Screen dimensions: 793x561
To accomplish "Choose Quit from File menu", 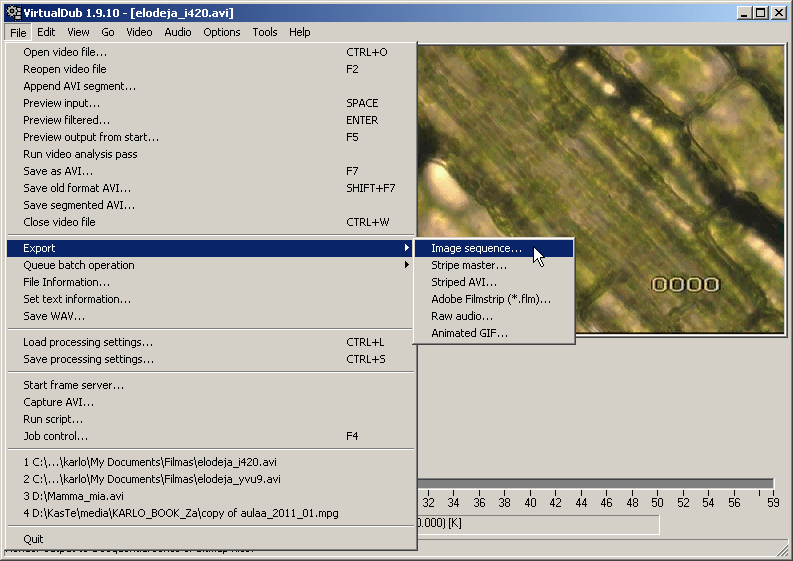I will point(211,539).
